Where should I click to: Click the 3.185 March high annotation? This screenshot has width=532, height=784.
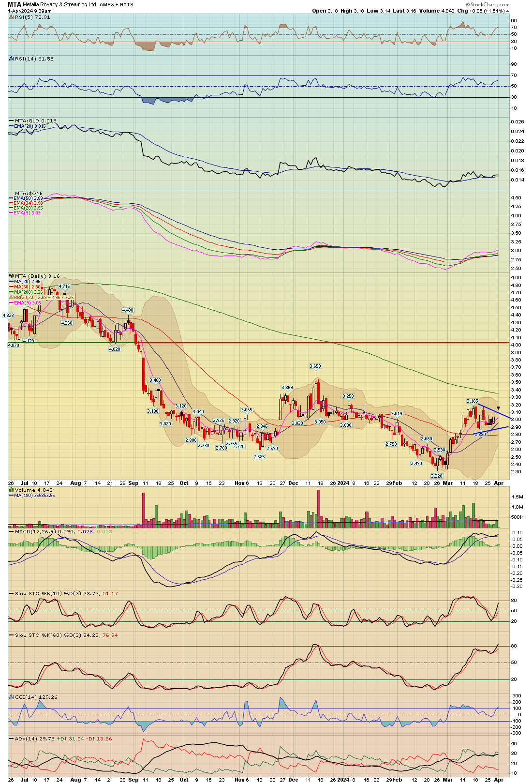coord(473,401)
